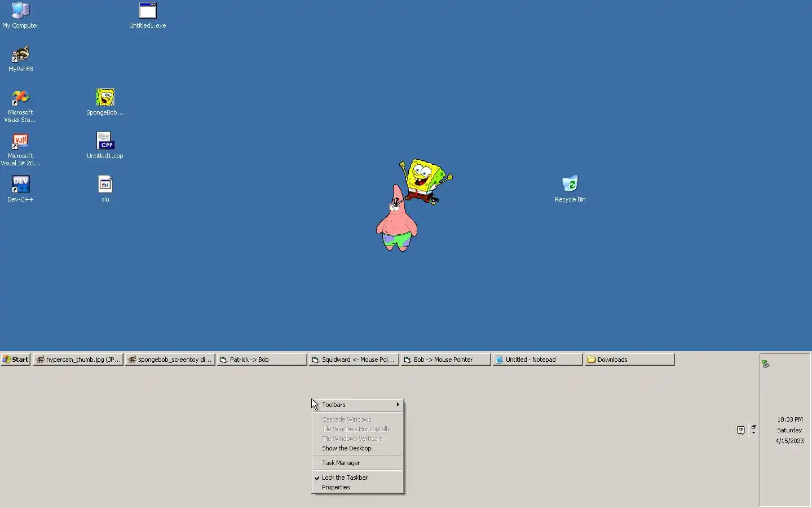This screenshot has height=508, width=812.
Task: Switch to Bob -> Mouse Pointer taskbar window
Action: [x=446, y=360]
